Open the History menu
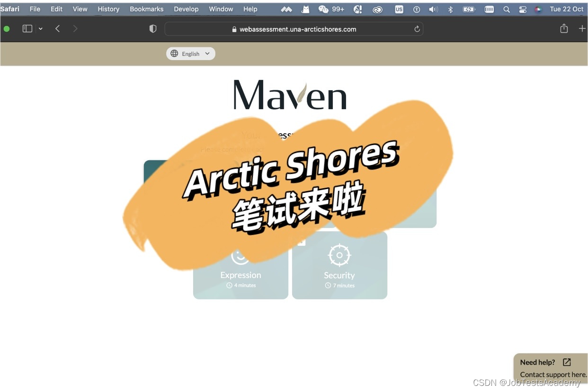This screenshot has height=392, width=588. click(x=108, y=9)
